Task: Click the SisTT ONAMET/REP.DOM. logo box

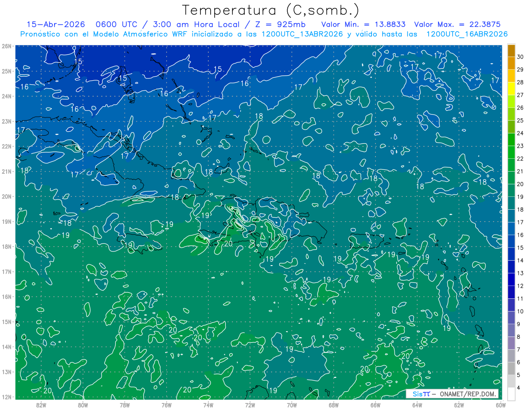Action: pyautogui.click(x=452, y=394)
